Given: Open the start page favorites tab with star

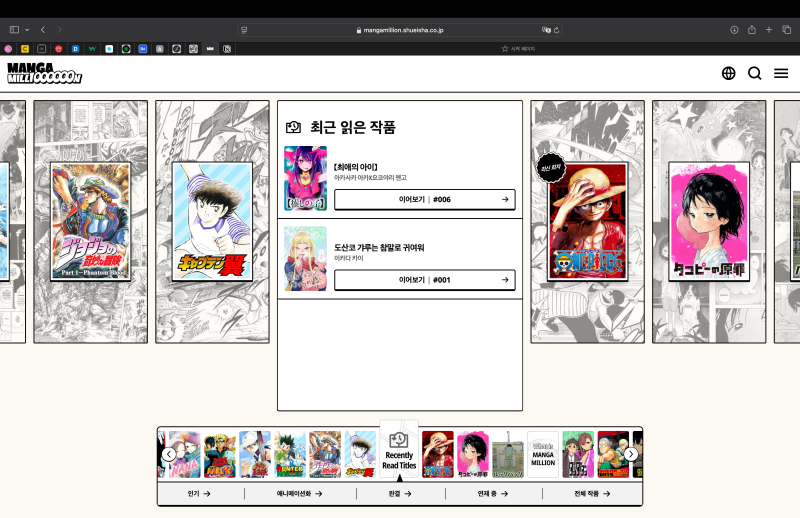Looking at the screenshot, I should (518, 49).
